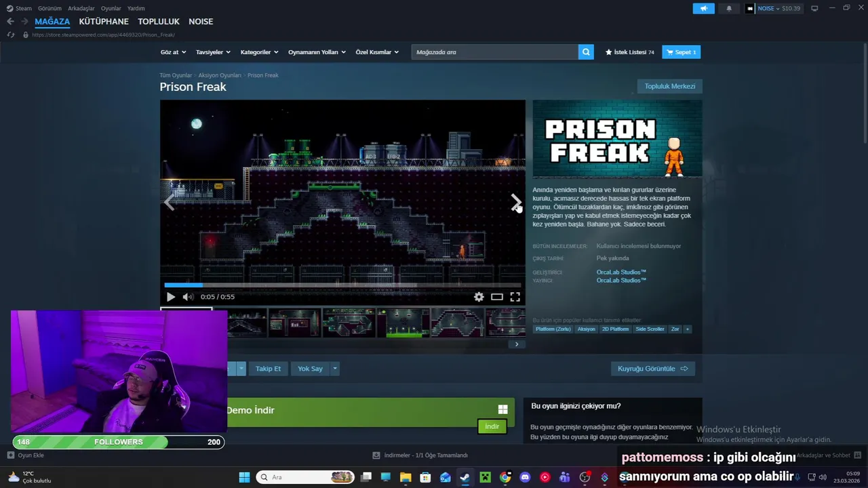Open the weather widget
Viewport: 868px width, 488px height.
coord(28,477)
